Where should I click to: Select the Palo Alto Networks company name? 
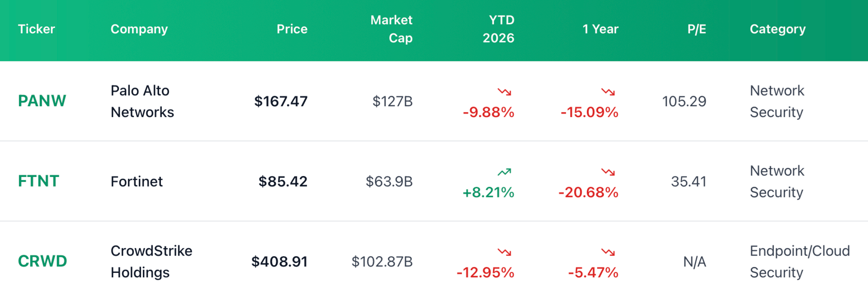point(142,101)
